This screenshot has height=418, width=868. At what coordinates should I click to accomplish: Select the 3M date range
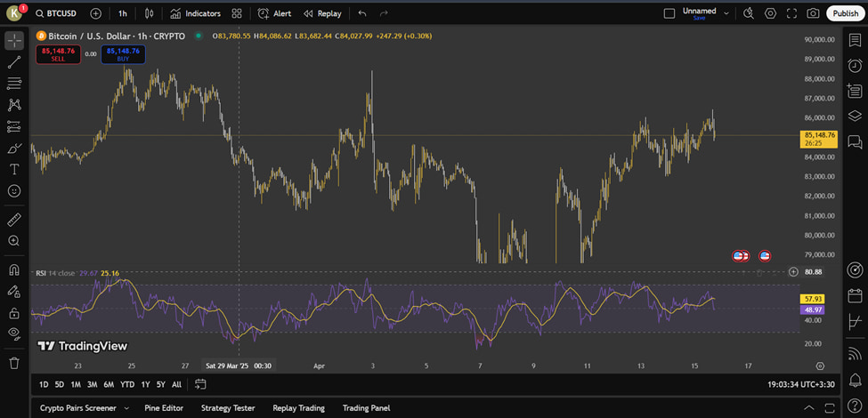click(x=93, y=384)
